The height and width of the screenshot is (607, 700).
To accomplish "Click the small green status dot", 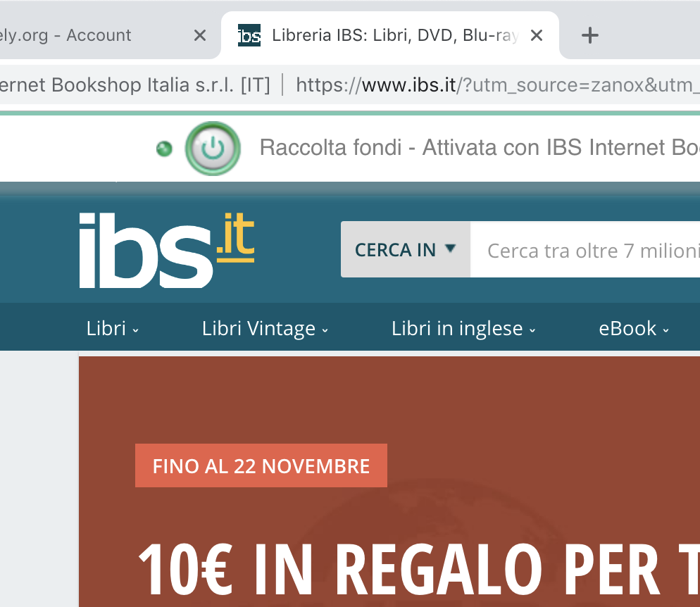I will pos(164,149).
